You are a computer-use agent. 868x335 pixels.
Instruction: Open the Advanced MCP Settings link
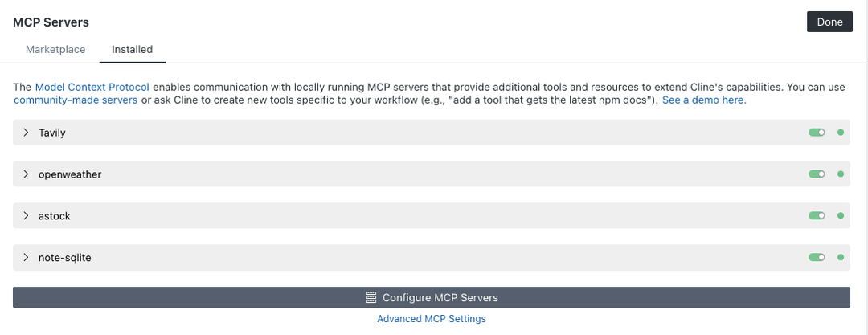[x=432, y=319]
